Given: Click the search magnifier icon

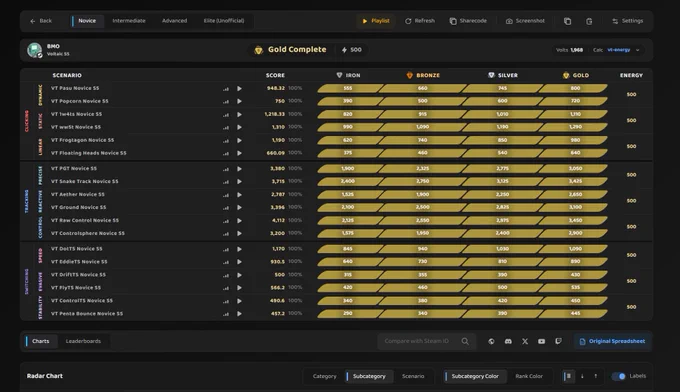Looking at the screenshot, I should pyautogui.click(x=465, y=341).
